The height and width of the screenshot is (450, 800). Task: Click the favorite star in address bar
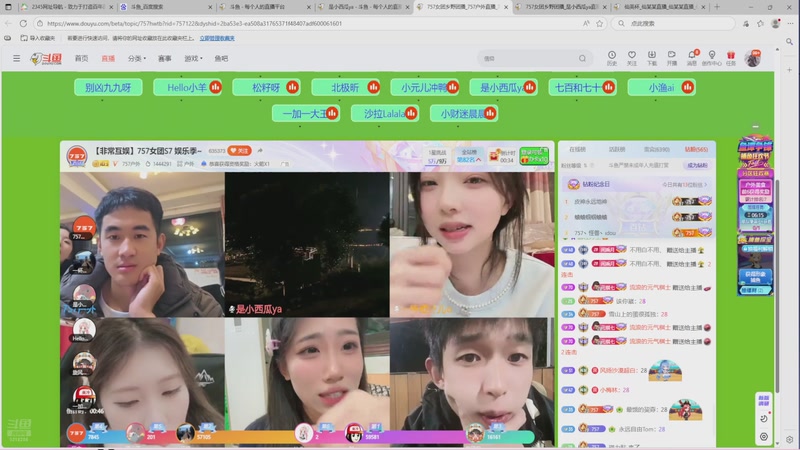point(599,23)
